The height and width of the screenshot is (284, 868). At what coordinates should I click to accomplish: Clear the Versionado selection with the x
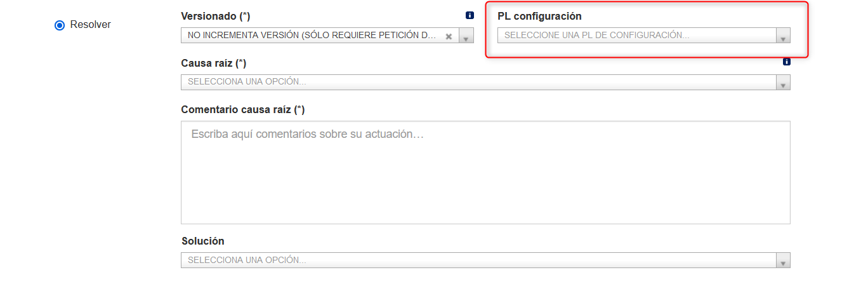pyautogui.click(x=449, y=36)
